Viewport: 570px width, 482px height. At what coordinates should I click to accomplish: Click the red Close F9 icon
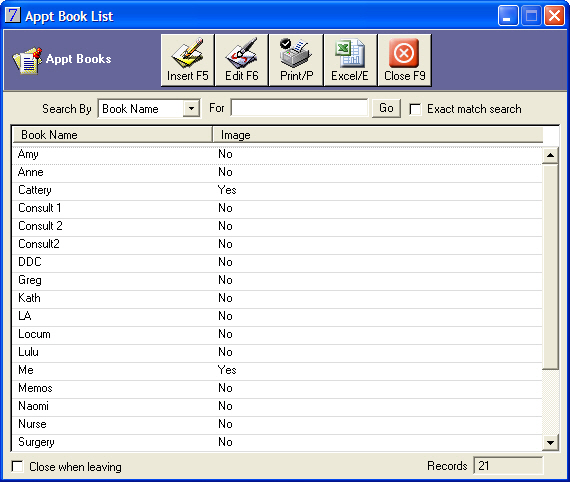pyautogui.click(x=404, y=53)
